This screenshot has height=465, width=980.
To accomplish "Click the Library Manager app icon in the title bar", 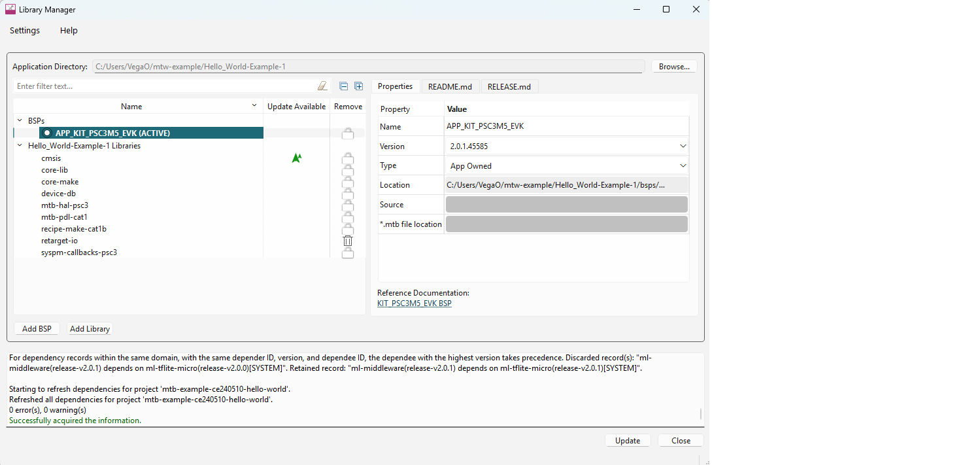I will (x=10, y=10).
